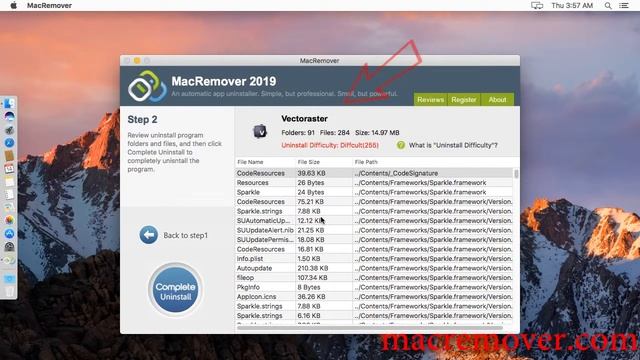640x360 pixels.
Task: Open the Register tab
Action: pyautogui.click(x=464, y=100)
